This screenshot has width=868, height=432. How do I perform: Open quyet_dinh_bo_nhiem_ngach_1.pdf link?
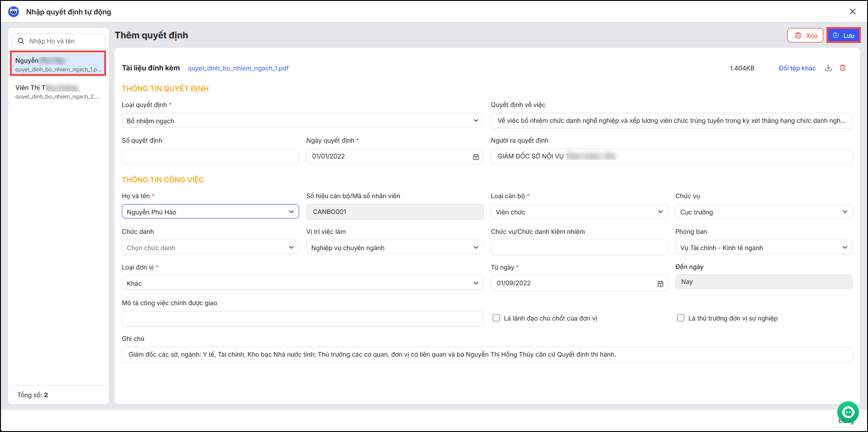tap(238, 68)
